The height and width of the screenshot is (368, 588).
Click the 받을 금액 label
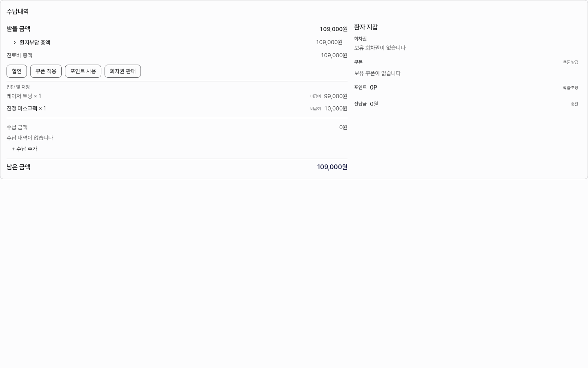point(18,29)
